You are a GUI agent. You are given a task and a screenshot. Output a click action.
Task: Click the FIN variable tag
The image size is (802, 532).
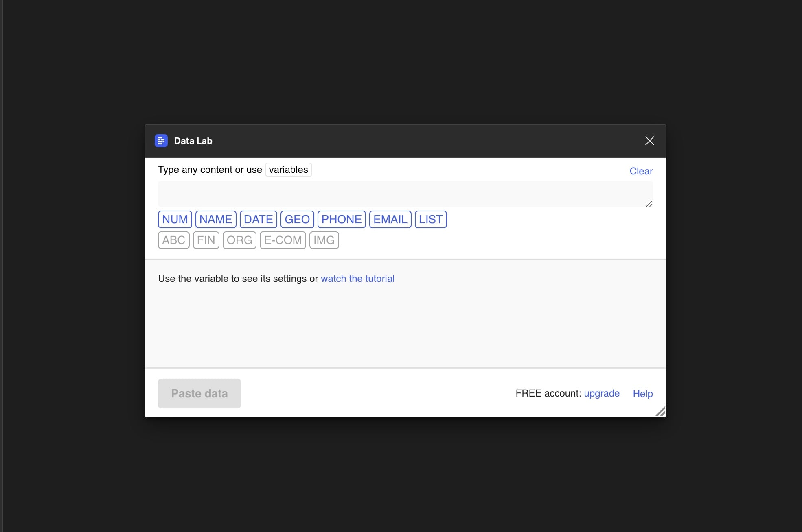[x=206, y=240]
